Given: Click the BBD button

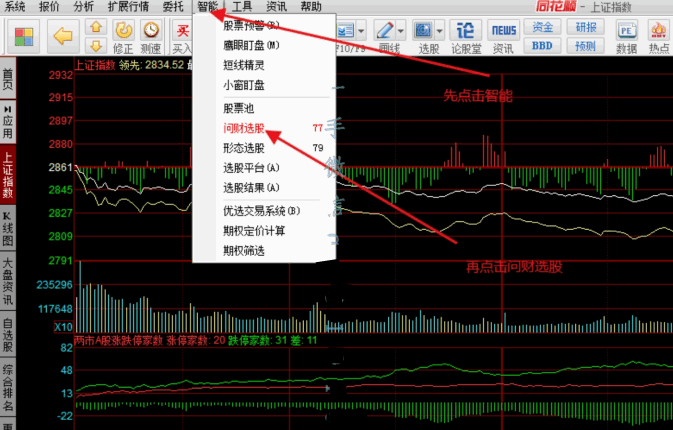Looking at the screenshot, I should (x=543, y=45).
